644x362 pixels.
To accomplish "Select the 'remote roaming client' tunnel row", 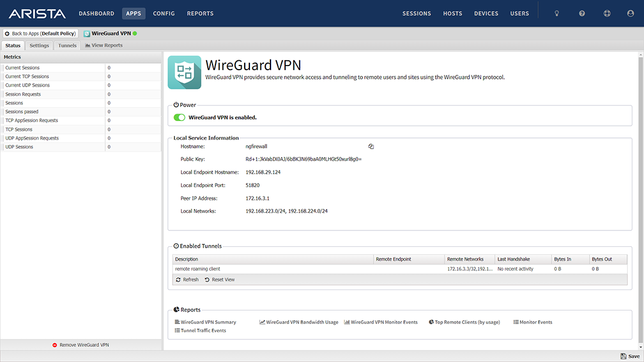I will 400,269.
